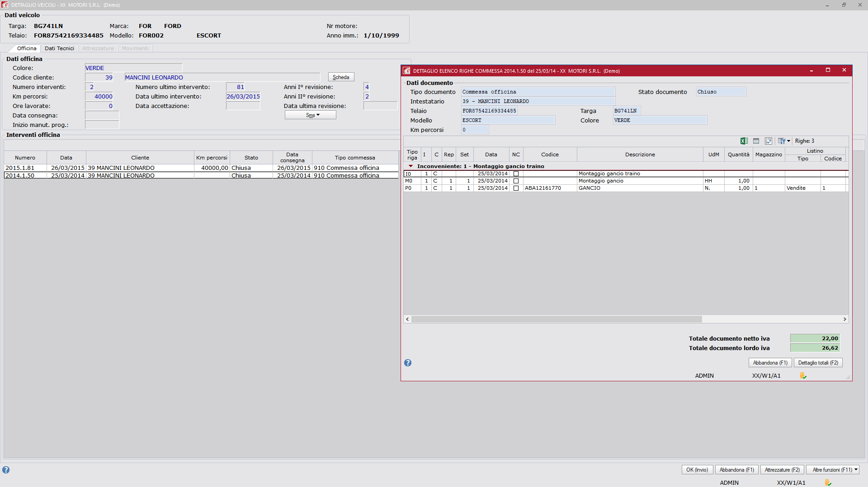The width and height of the screenshot is (868, 487).
Task: Click Attrezzature (F2) button
Action: (782, 470)
